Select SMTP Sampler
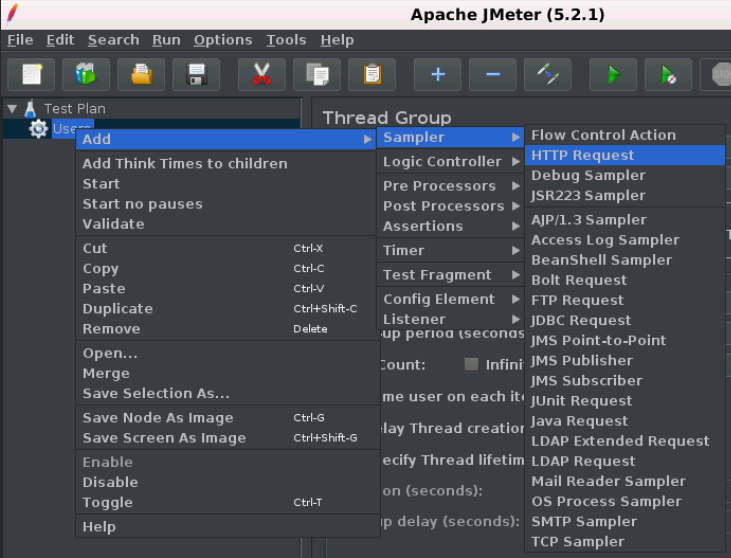Screen dimensions: 731x558 point(625,520)
